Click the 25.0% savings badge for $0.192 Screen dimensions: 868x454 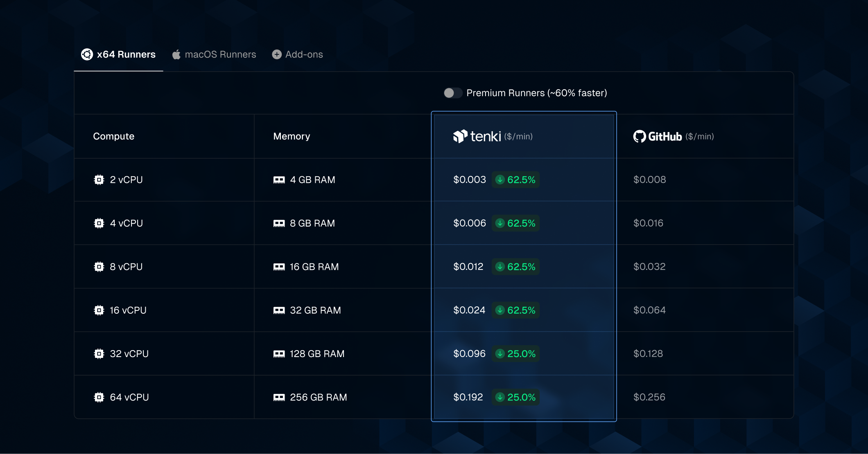515,397
